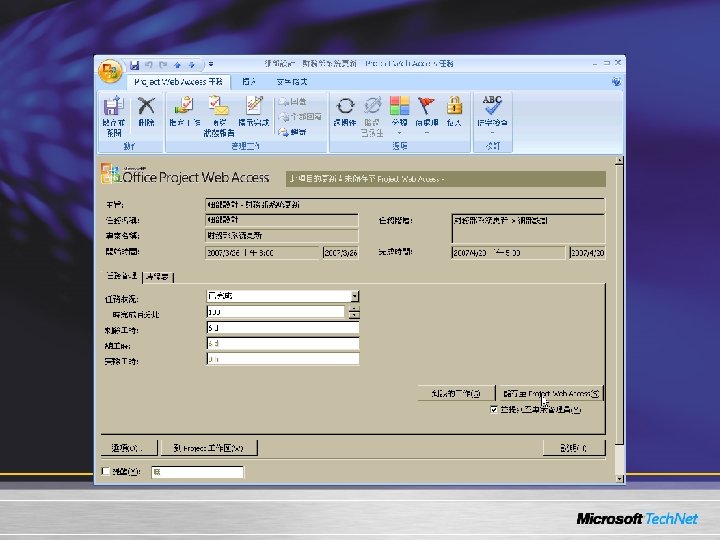This screenshot has width=720, height=540.
Task: Switch to the Insert ribbon tab
Action: click(x=248, y=82)
